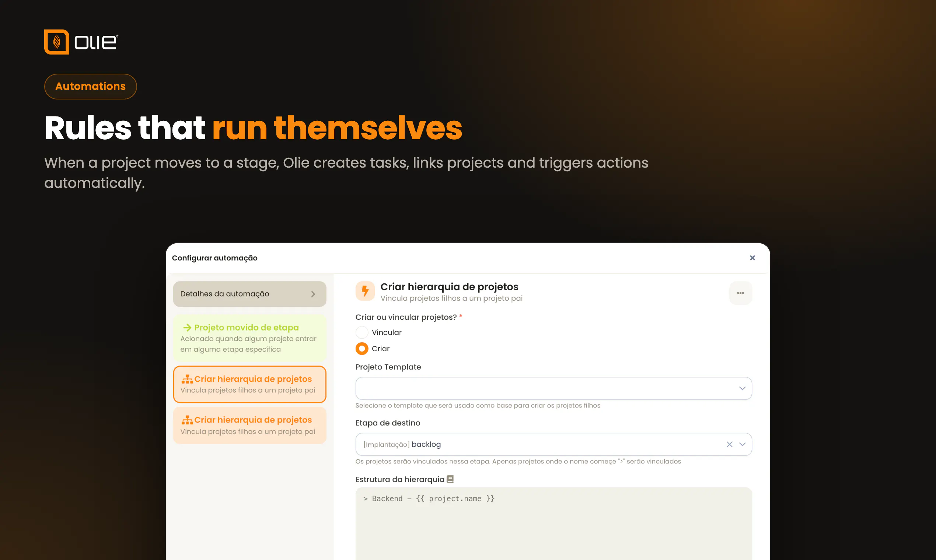Click the green arrow trigger icon
The height and width of the screenshot is (560, 936).
[187, 328]
